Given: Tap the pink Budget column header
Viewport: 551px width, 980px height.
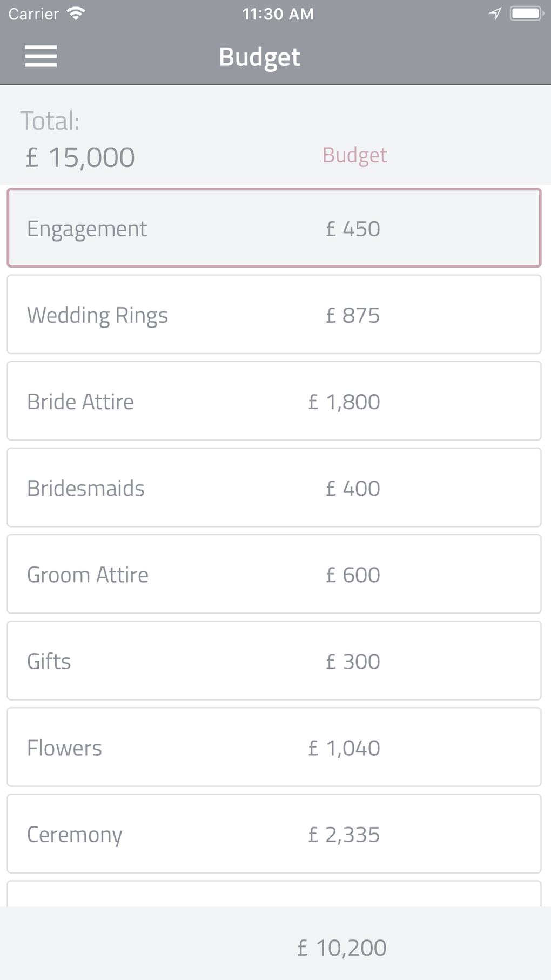Looking at the screenshot, I should 354,155.
